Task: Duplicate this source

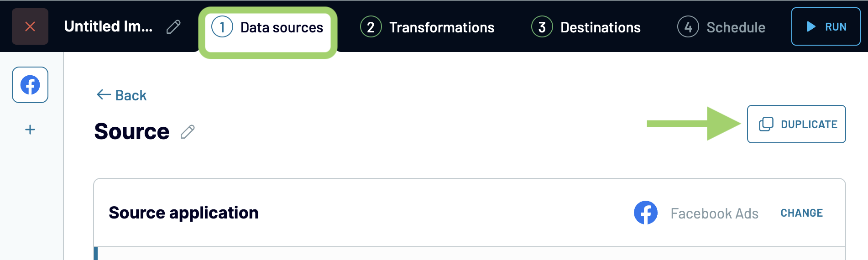Action: (x=796, y=124)
